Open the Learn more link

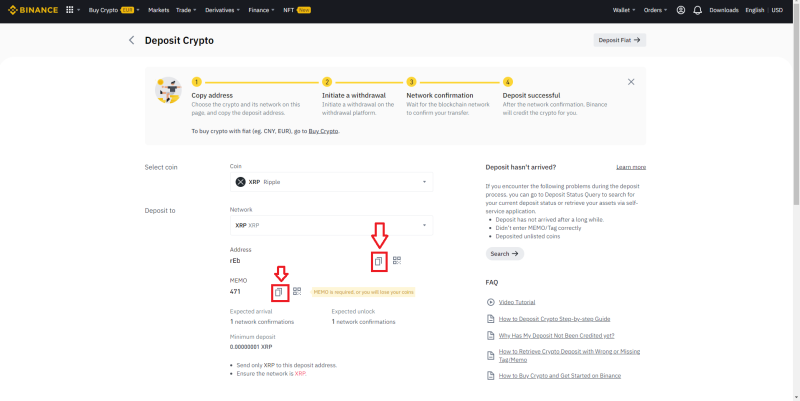pos(631,167)
